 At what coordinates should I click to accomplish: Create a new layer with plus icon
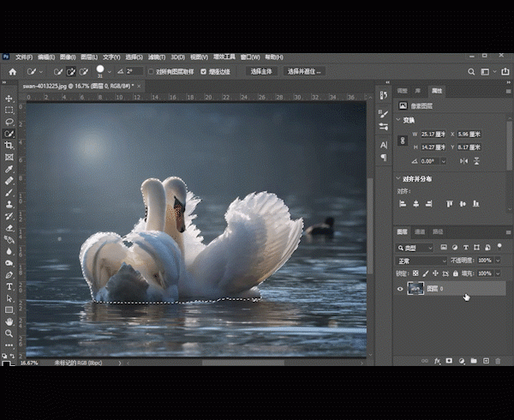(x=486, y=361)
